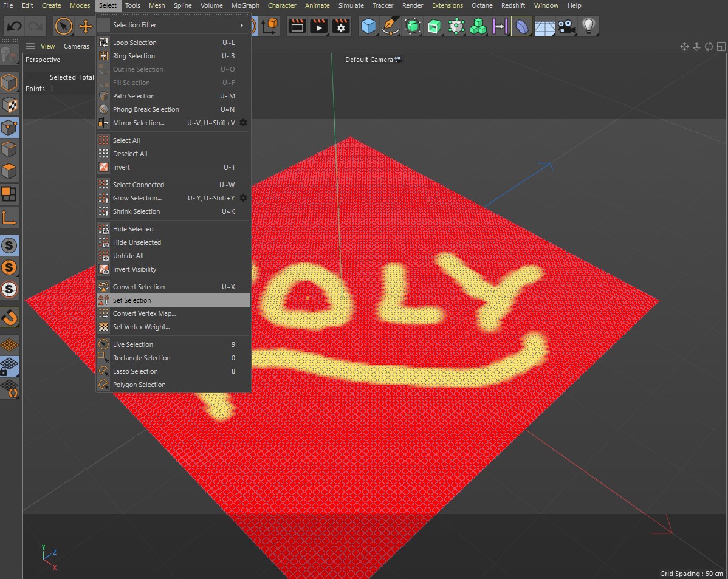The width and height of the screenshot is (728, 579).
Task: Click the viewport orbit navigation icon
Action: [x=709, y=46]
